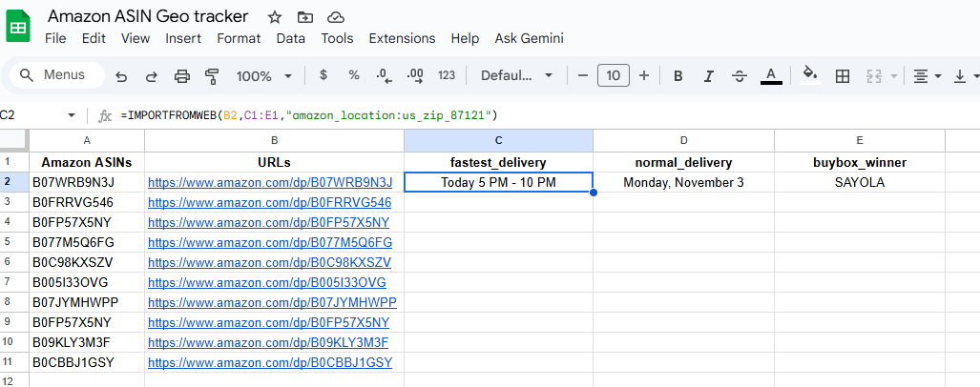This screenshot has width=980, height=387.
Task: Expand the font family dropdown
Action: pyautogui.click(x=516, y=76)
